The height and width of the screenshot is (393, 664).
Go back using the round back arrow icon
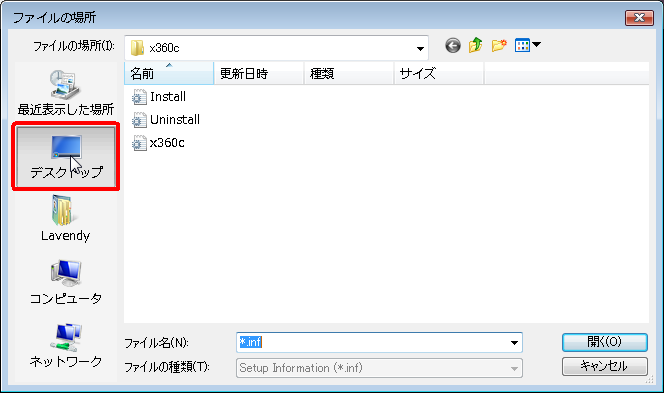453,45
